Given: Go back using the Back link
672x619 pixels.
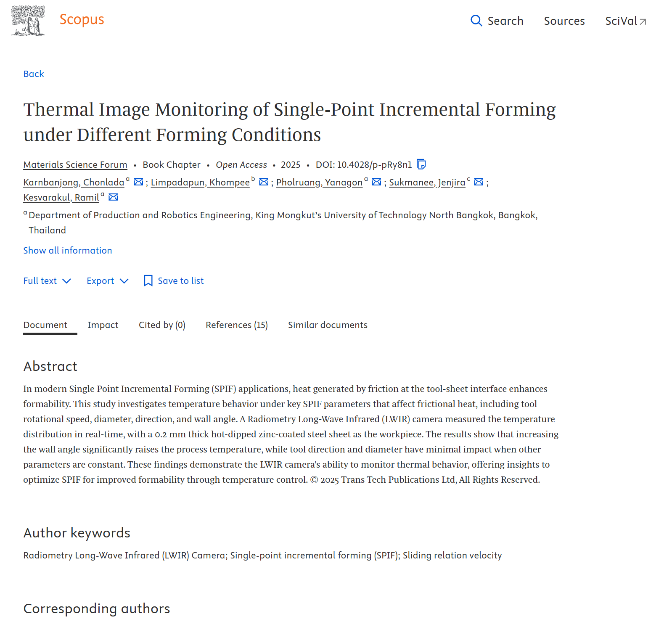Looking at the screenshot, I should click(34, 74).
